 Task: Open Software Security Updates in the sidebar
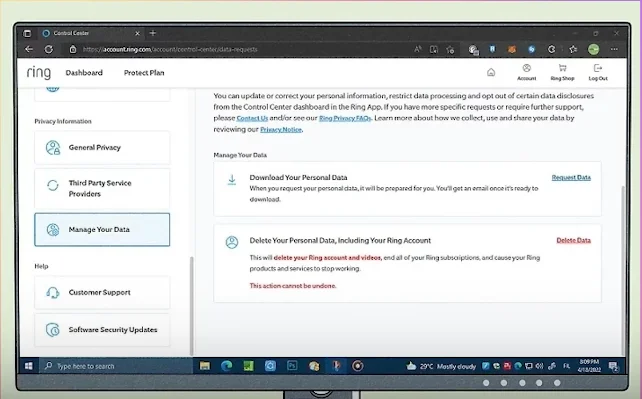pyautogui.click(x=102, y=329)
